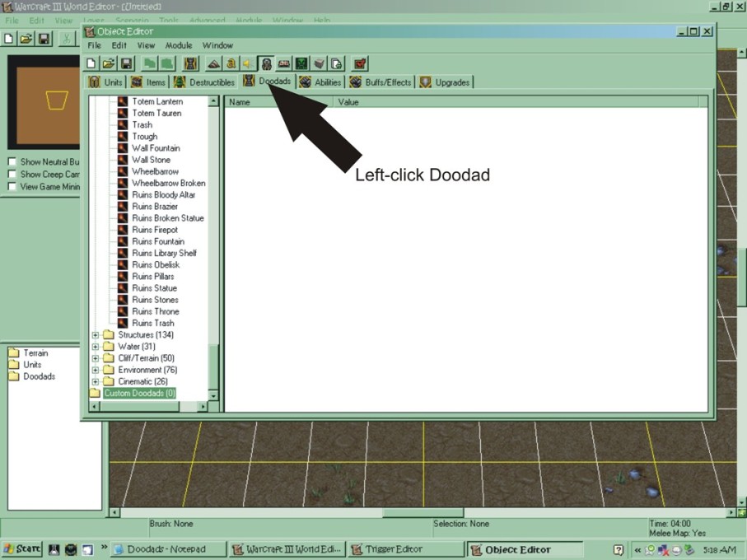Switch to Warcraft III World Editor taskbar button

coord(287,549)
